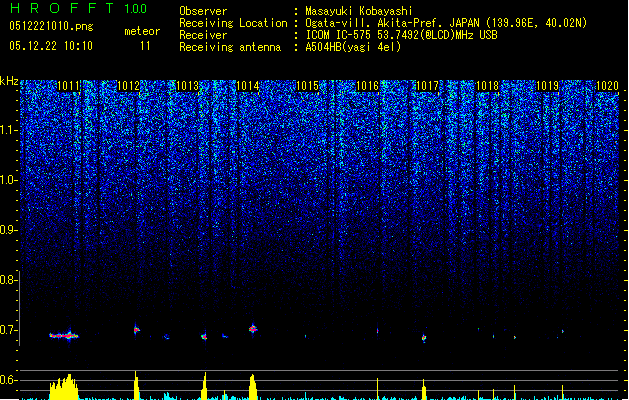Image resolution: width=629 pixels, height=400 pixels.
Task: Click the 1020 time marker
Action: coord(607,86)
